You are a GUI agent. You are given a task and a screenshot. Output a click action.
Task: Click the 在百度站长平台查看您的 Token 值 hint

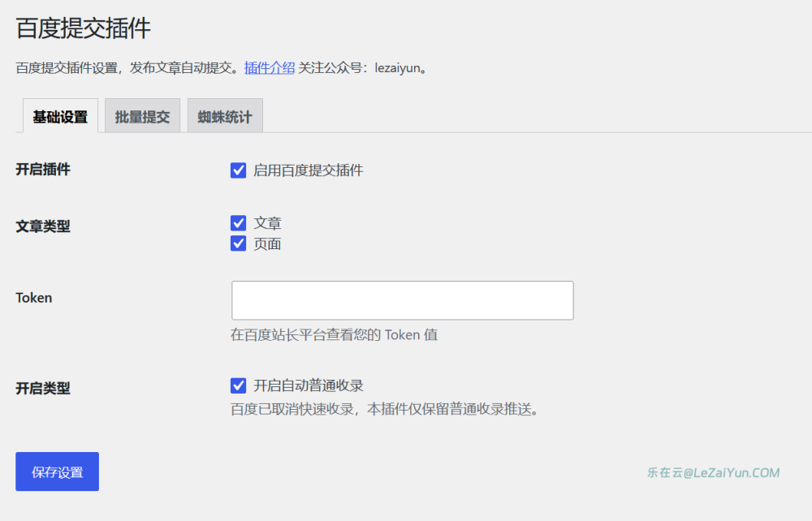tap(334, 334)
